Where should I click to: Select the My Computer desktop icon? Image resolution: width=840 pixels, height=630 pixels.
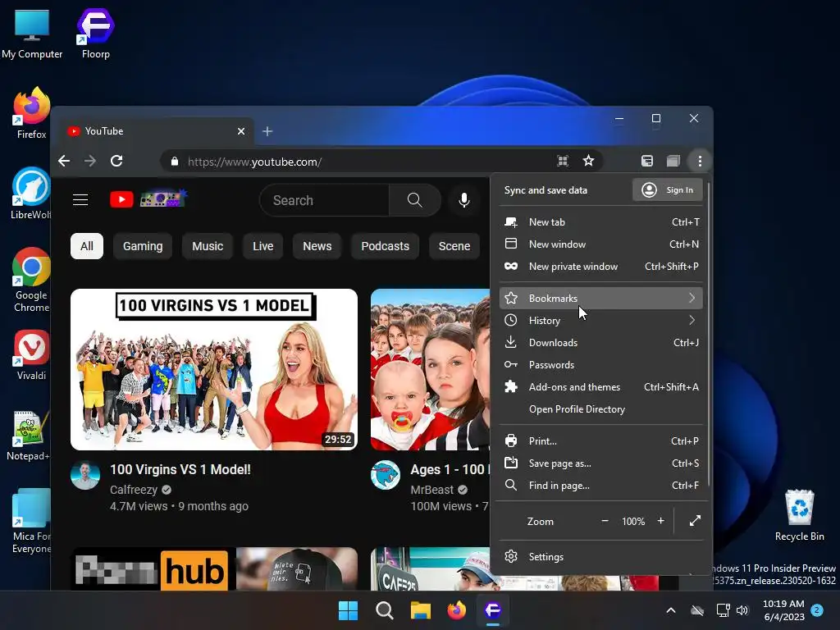pyautogui.click(x=32, y=33)
